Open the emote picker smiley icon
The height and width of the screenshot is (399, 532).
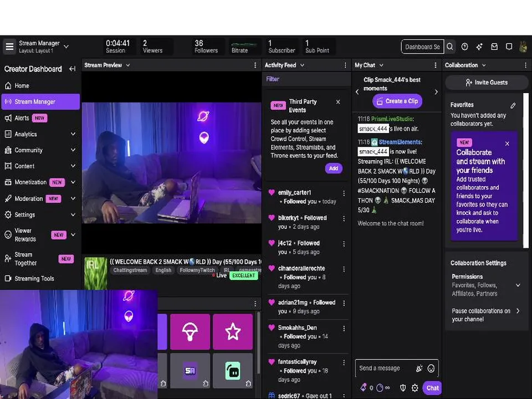click(x=431, y=369)
